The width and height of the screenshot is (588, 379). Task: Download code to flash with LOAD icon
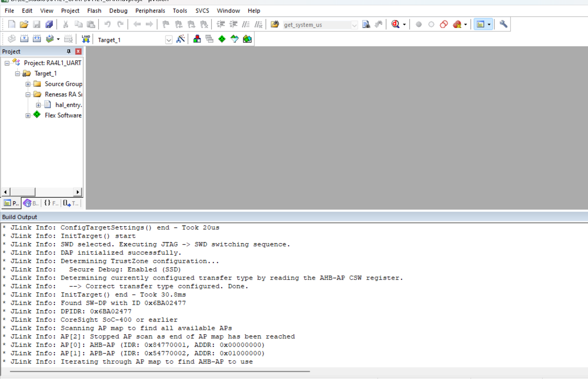[x=86, y=39]
